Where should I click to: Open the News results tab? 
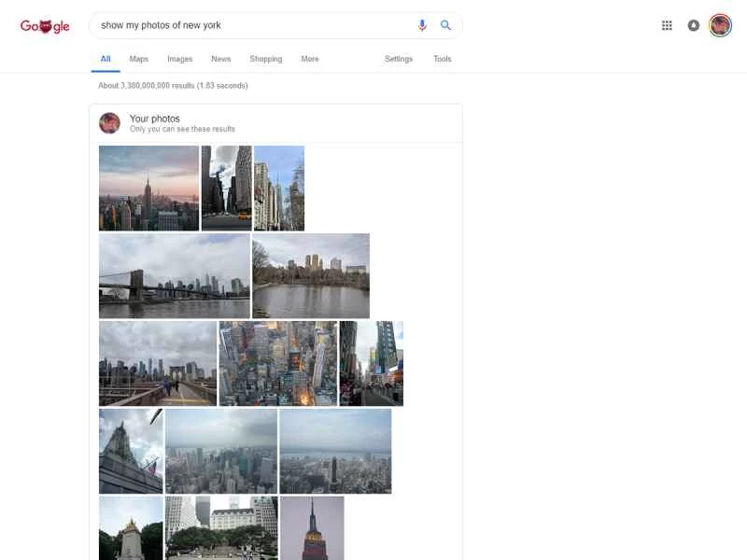point(220,59)
